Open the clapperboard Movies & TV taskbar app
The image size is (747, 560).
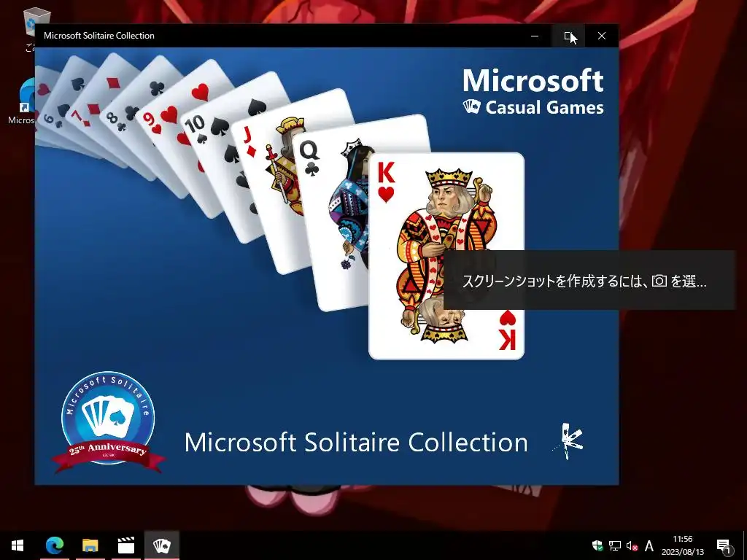tap(125, 545)
